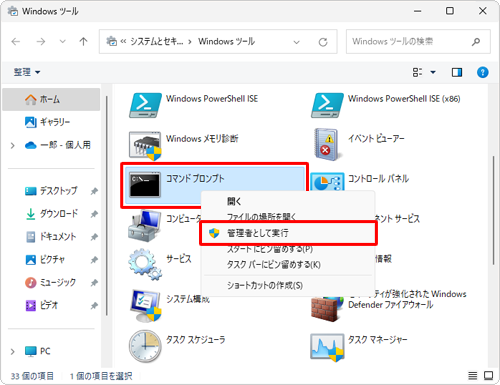Open recent locations dropdown arrow
The height and width of the screenshot is (385, 500).
pyautogui.click(x=62, y=42)
